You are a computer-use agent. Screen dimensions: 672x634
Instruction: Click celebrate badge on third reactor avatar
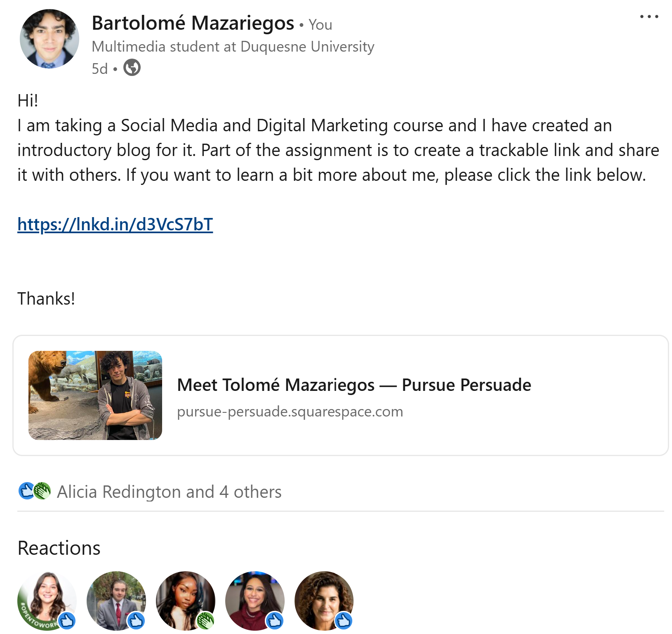point(205,620)
